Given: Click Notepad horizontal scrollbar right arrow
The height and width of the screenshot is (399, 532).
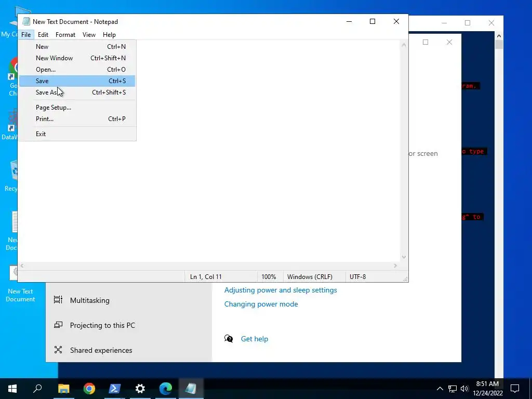Looking at the screenshot, I should pos(395,266).
